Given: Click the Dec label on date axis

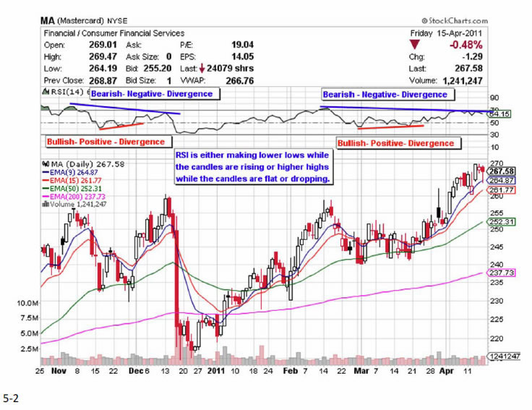Looking at the screenshot, I should tap(136, 371).
